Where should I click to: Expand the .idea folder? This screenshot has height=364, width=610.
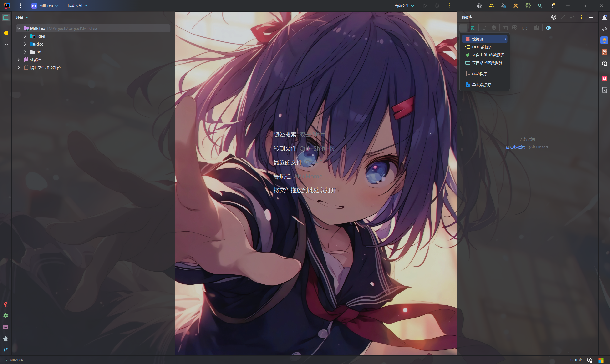coord(25,36)
